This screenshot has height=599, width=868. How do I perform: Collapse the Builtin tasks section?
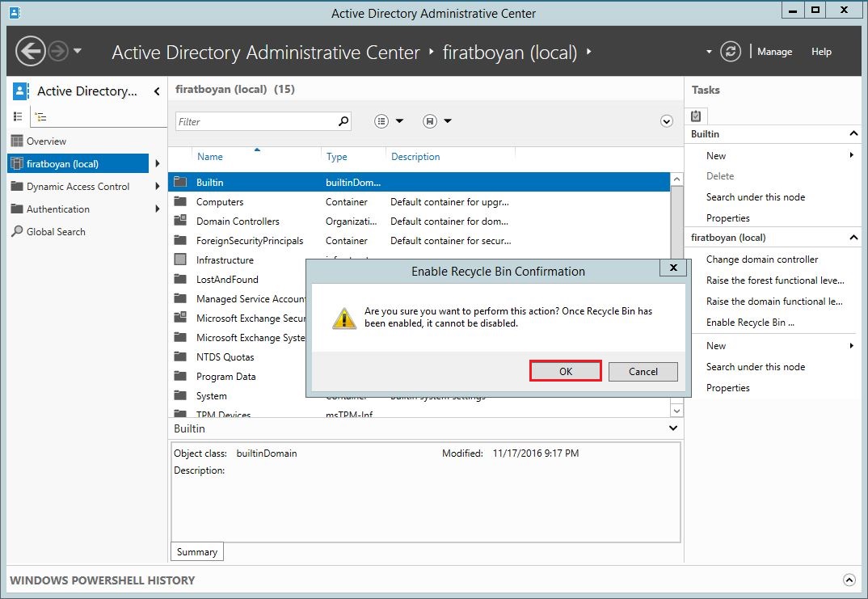coord(853,133)
